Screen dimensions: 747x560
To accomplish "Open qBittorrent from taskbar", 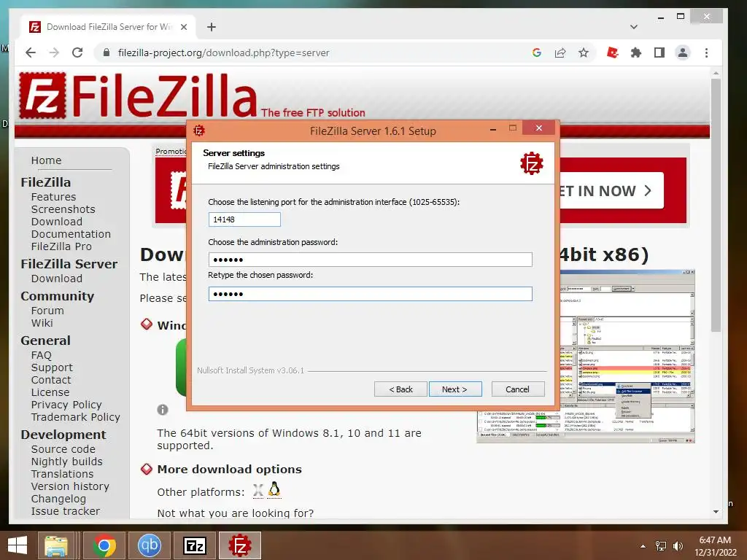I will point(149,545).
